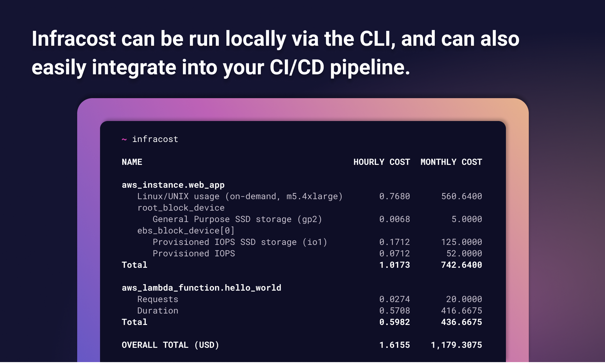Select the aws_instance.web_app resource name

tap(173, 185)
